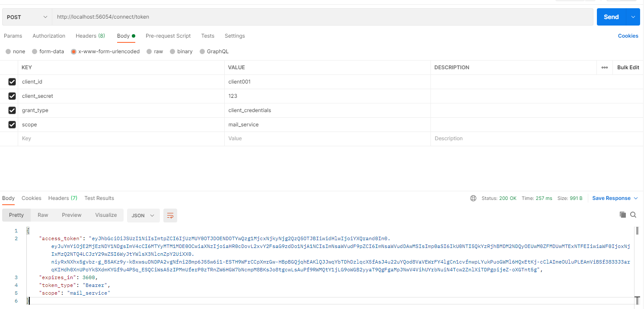Uncheck the client_secret row checkbox
The height and width of the screenshot is (309, 644).
[12, 96]
